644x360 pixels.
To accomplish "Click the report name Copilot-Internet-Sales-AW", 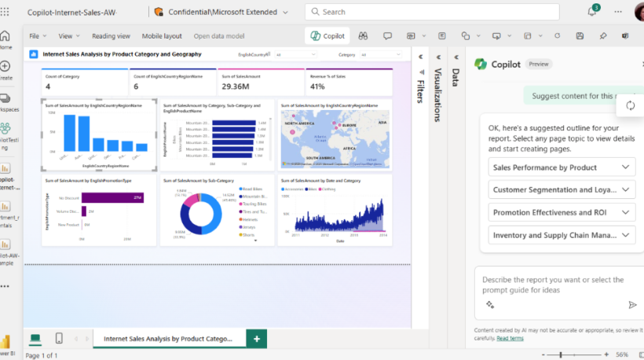I will point(72,13).
